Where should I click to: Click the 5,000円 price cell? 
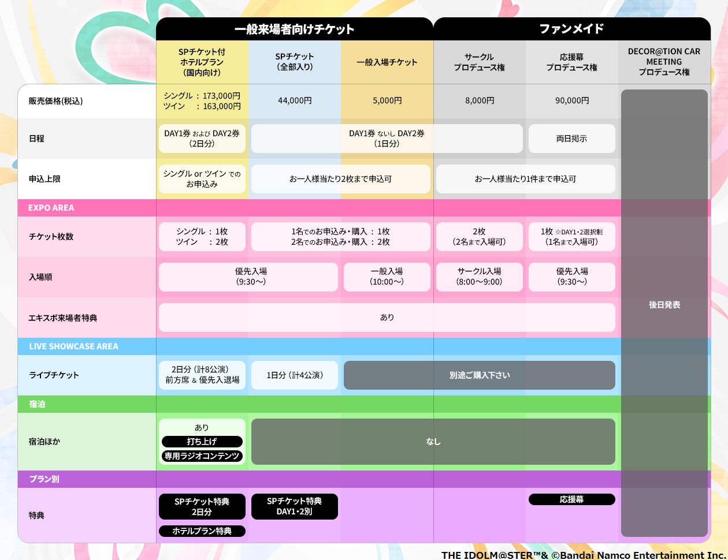(387, 100)
